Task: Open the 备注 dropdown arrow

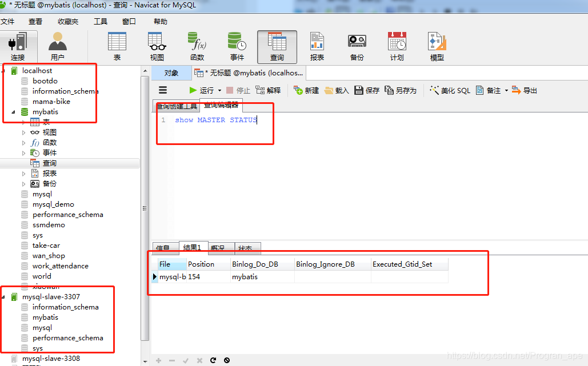Action: point(506,91)
